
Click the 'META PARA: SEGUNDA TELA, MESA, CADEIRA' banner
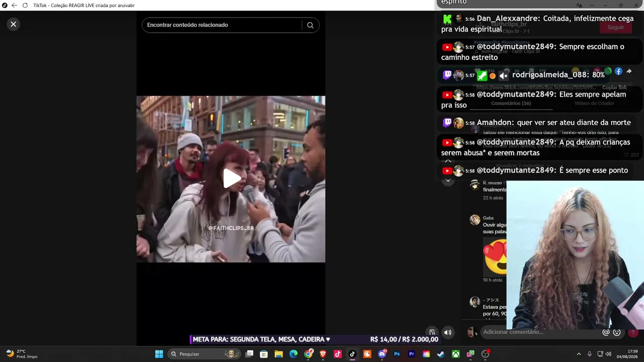[x=261, y=339]
